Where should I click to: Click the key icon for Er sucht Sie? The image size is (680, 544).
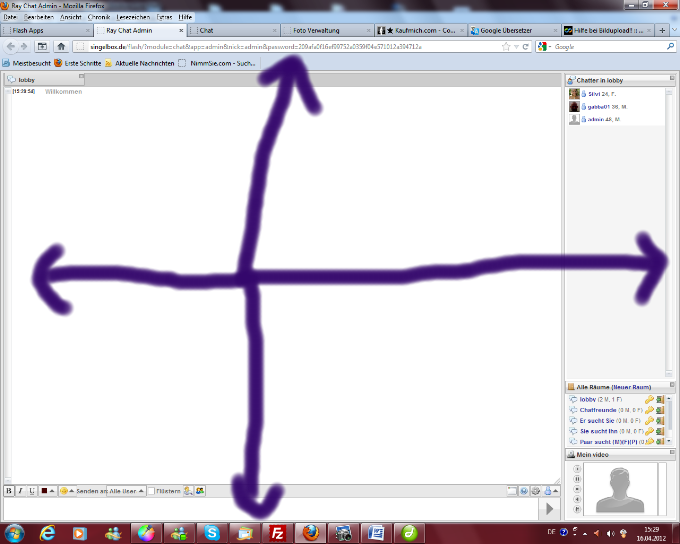pos(649,420)
